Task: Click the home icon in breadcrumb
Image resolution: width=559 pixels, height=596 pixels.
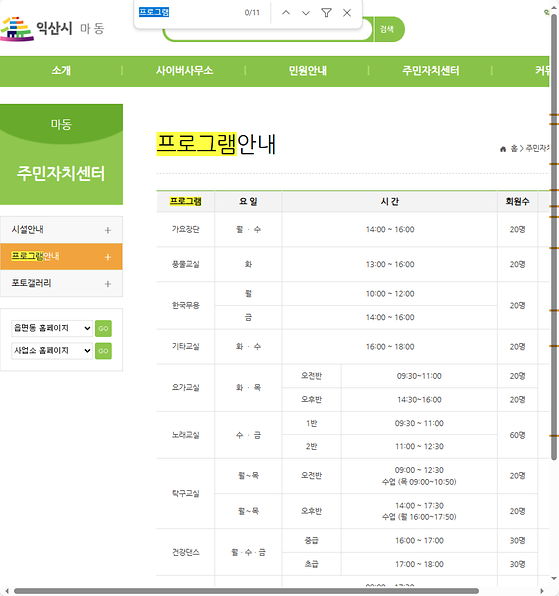Action: click(503, 149)
